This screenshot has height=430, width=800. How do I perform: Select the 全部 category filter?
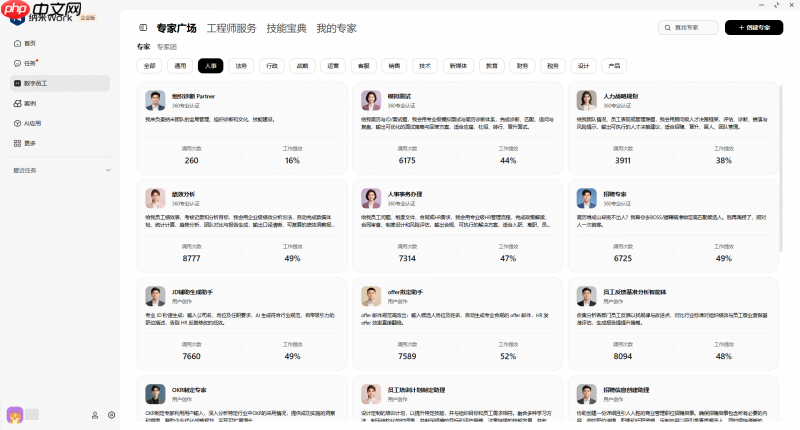tap(149, 66)
